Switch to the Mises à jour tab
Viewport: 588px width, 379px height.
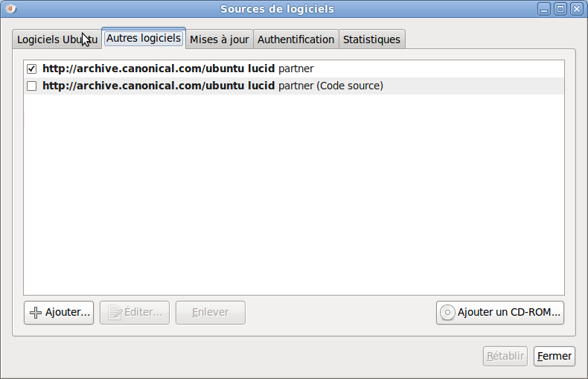pos(220,39)
